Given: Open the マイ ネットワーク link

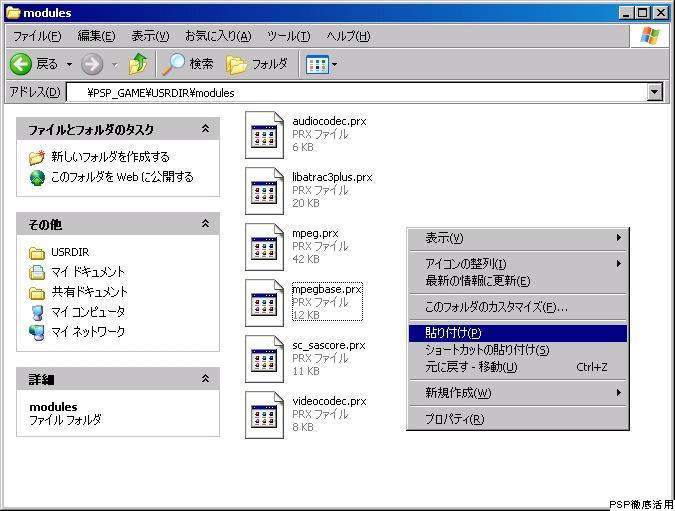Looking at the screenshot, I should (88, 331).
